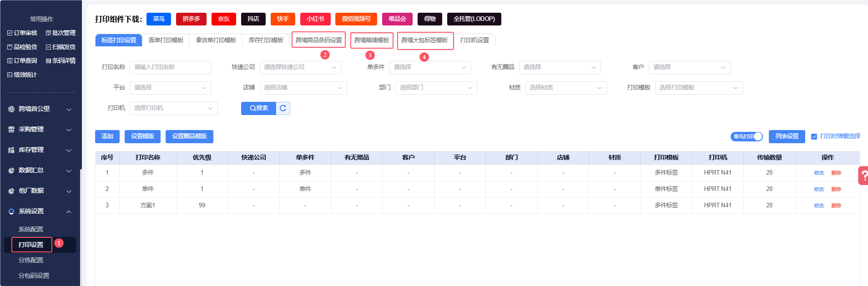Click the red help question icon
Viewport: 868px width, 286px height.
click(x=863, y=176)
